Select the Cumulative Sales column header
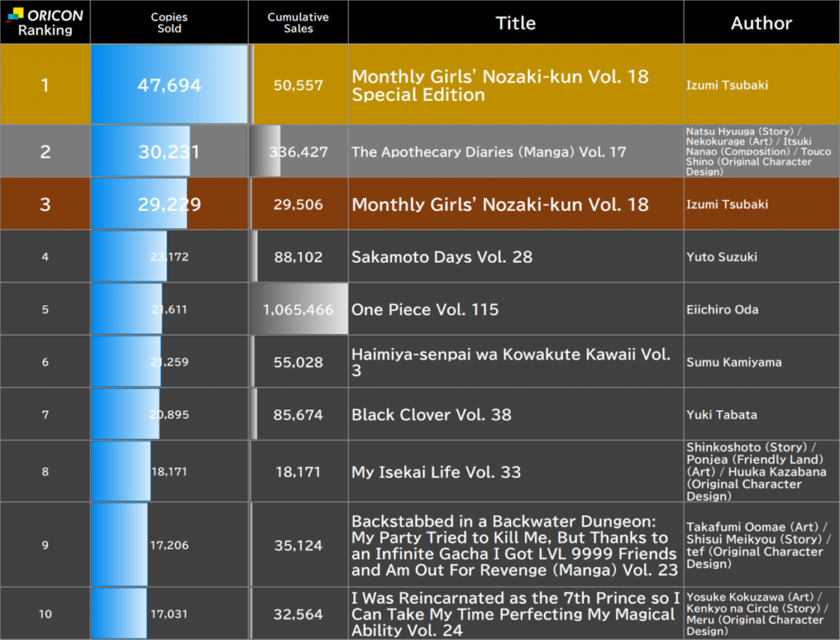This screenshot has width=840, height=640. [299, 22]
